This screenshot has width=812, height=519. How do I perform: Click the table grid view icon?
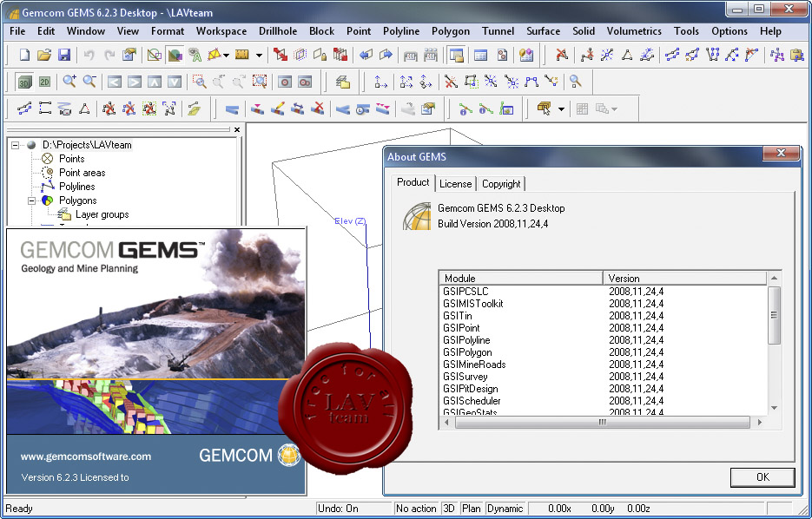[480, 55]
